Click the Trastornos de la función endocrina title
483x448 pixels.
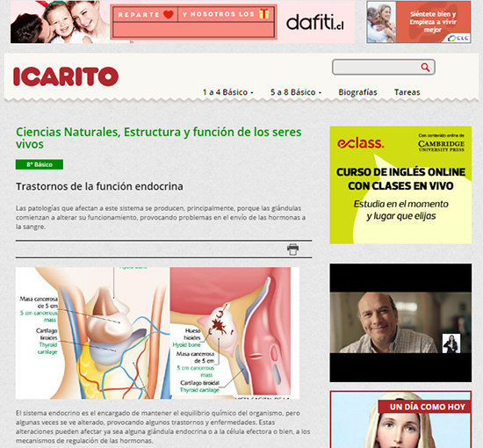(x=99, y=186)
